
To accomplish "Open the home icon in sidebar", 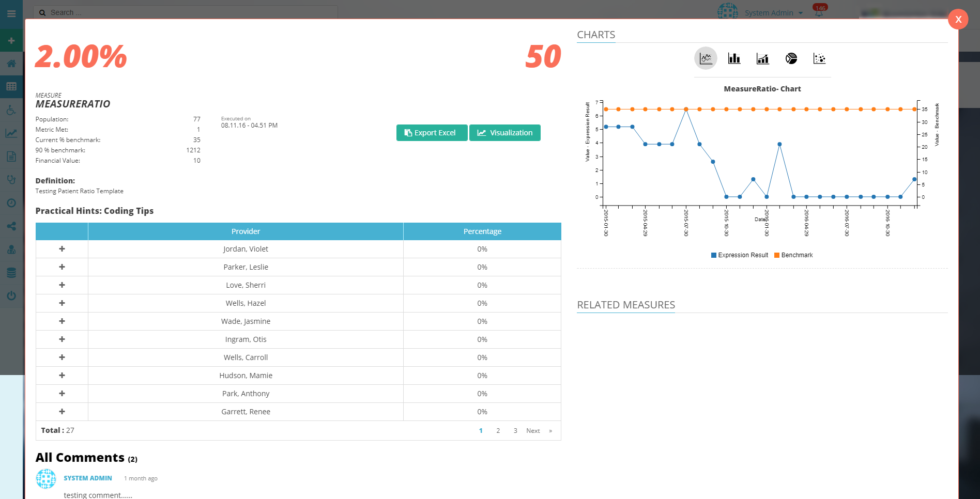I will click(11, 64).
